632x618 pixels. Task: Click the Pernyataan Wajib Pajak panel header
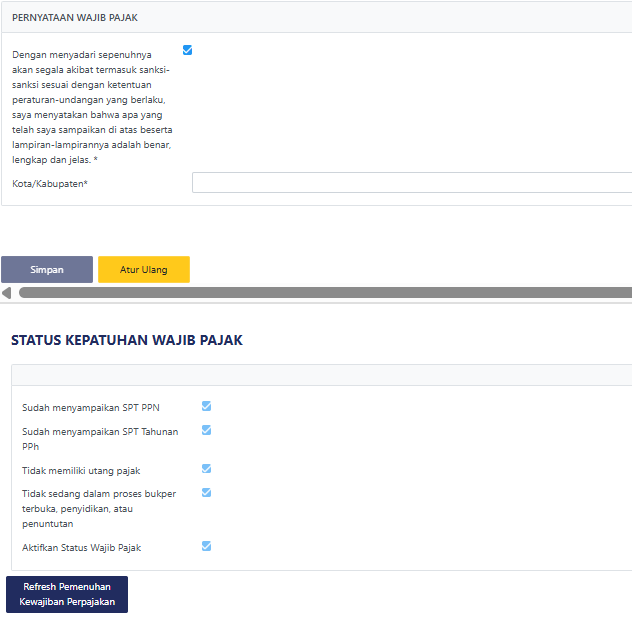75,18
